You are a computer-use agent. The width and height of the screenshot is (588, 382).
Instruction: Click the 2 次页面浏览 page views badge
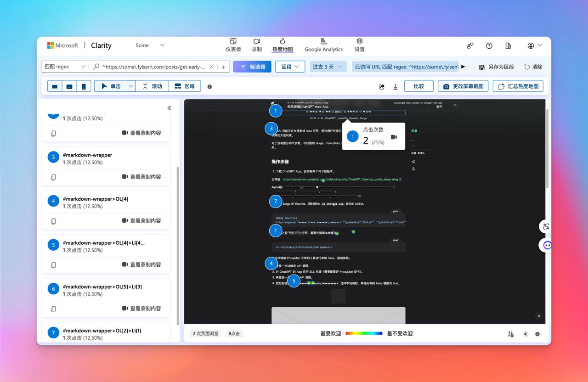[x=206, y=334]
